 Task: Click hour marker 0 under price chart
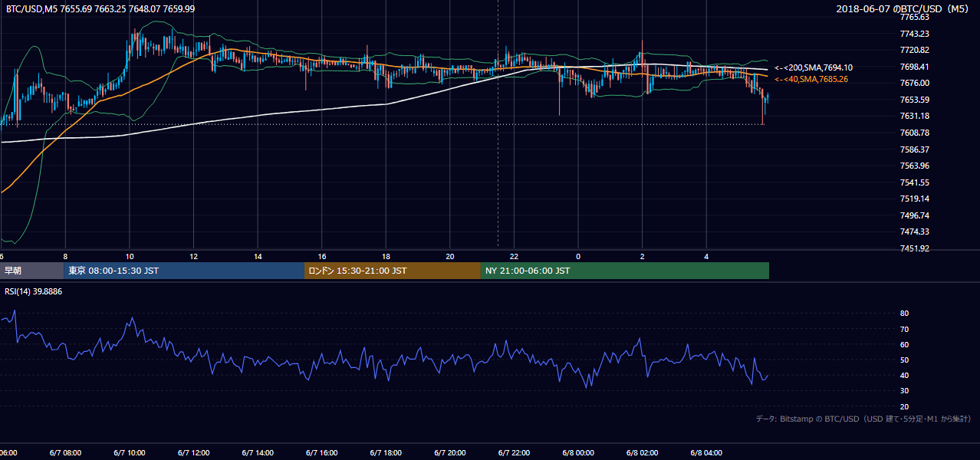[578, 256]
